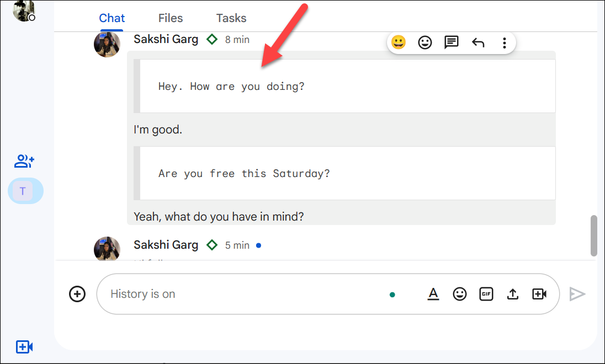
Task: Start a new meeting from the left sidebar
Action: 24,347
